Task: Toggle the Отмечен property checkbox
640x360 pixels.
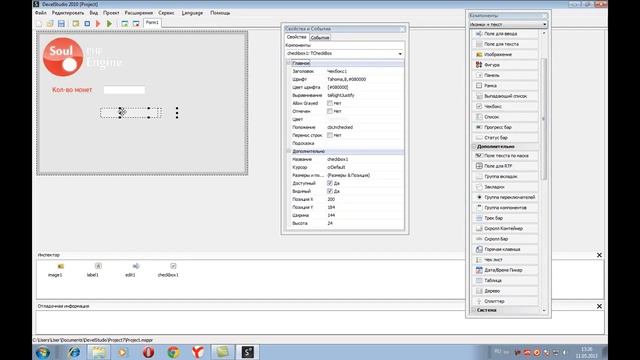Action: 330,111
